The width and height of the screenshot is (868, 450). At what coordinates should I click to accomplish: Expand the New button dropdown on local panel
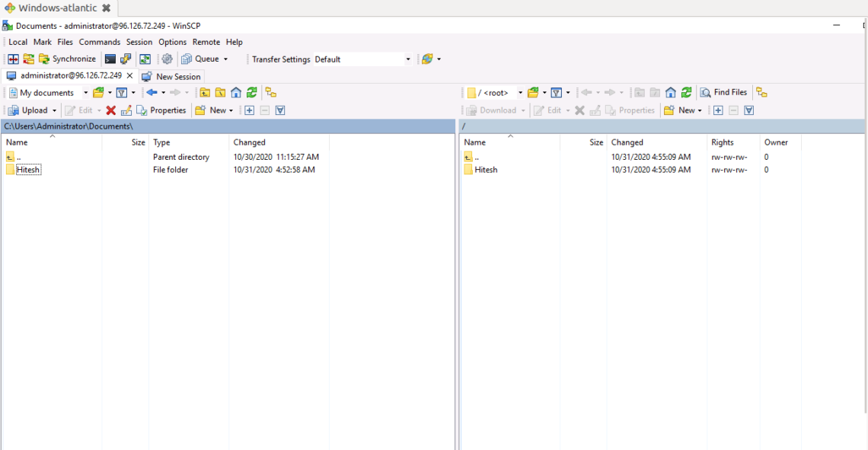pos(229,110)
